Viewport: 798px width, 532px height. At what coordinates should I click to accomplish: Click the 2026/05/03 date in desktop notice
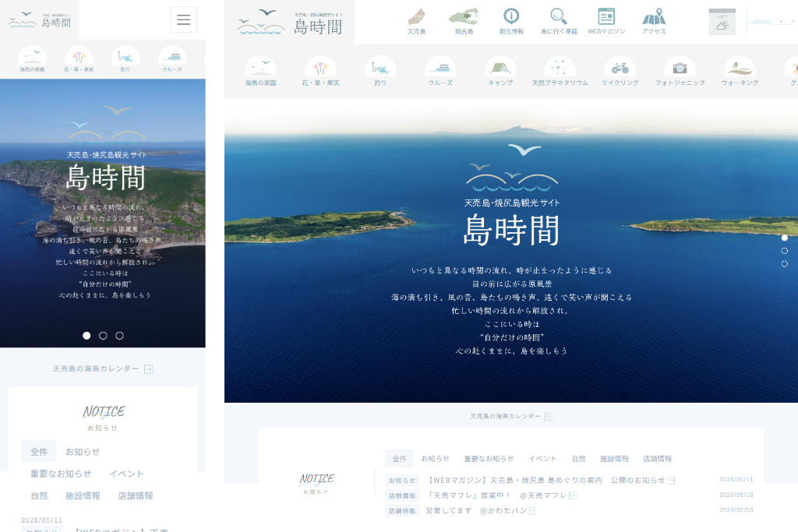pos(736,510)
